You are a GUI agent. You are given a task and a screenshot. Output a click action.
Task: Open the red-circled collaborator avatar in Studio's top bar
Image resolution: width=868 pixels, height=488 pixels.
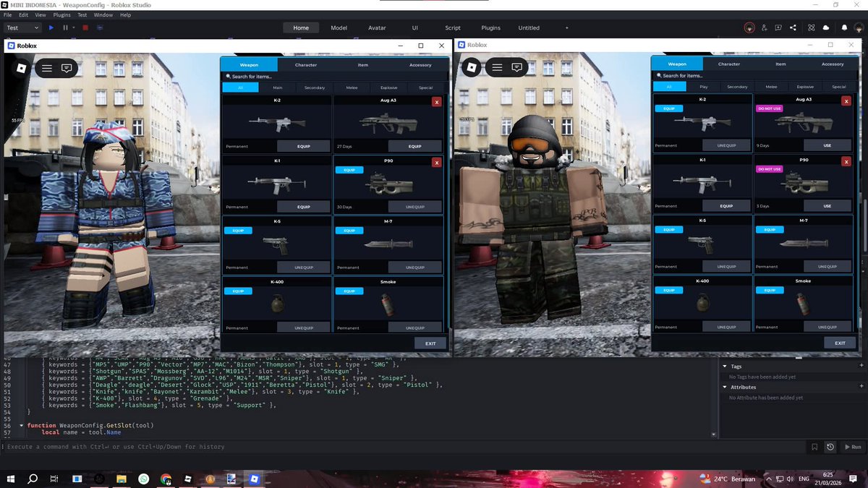tap(750, 27)
